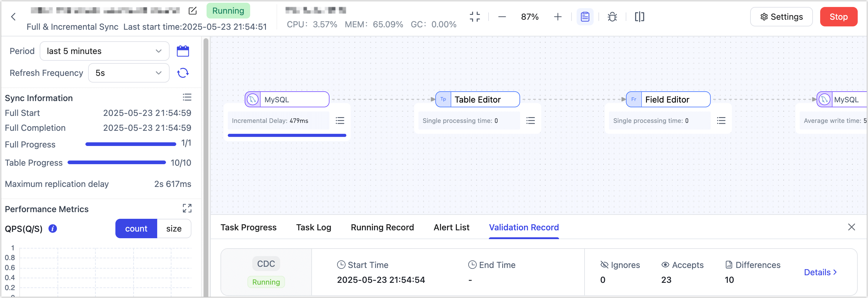868x298 pixels.
Task: Click the back arrow in the top left
Action: [x=13, y=16]
